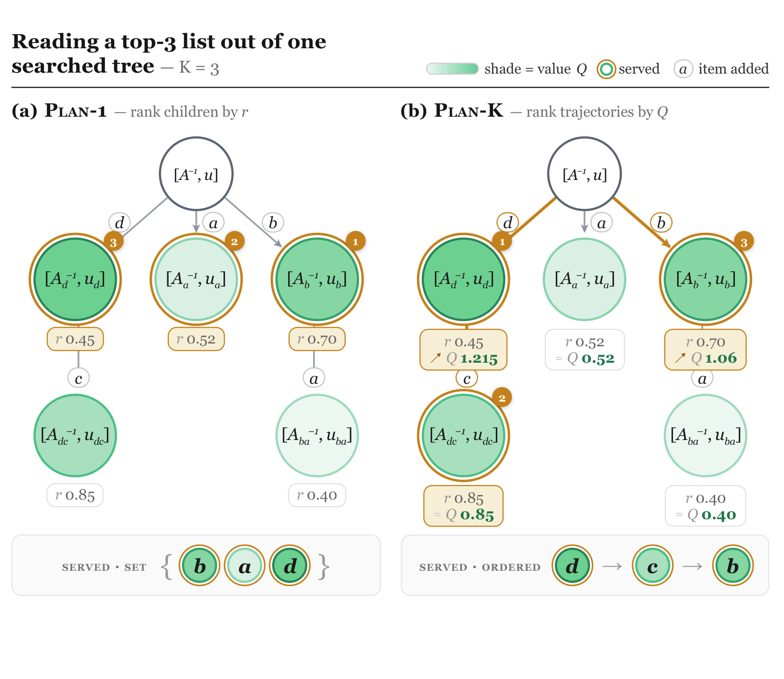
Task: Click the 'item added' legend a icon
Action: 683,69
